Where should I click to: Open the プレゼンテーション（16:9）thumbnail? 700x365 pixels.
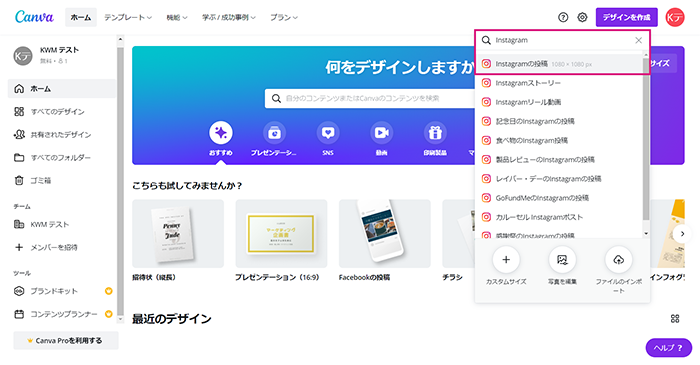281,234
